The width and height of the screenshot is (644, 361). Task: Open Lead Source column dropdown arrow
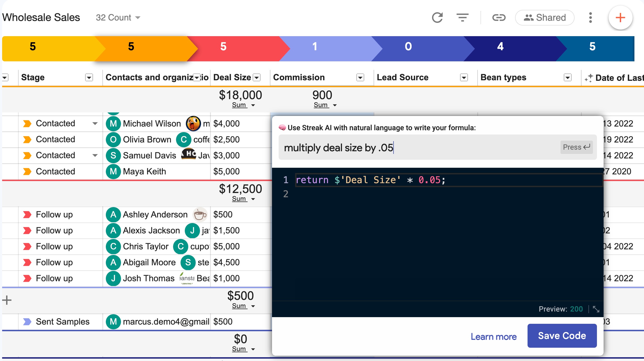(464, 77)
